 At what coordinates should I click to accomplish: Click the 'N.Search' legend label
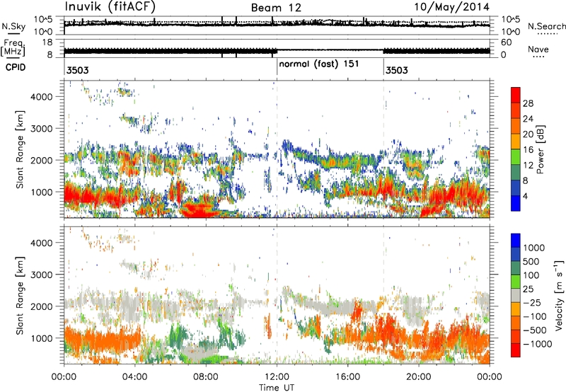tap(546, 26)
